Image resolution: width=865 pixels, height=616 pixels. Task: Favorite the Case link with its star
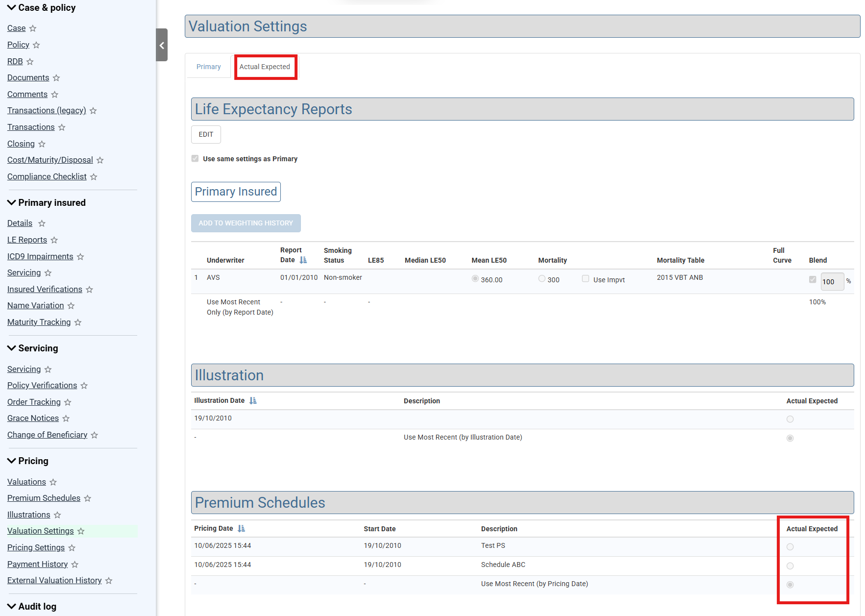pyautogui.click(x=33, y=28)
